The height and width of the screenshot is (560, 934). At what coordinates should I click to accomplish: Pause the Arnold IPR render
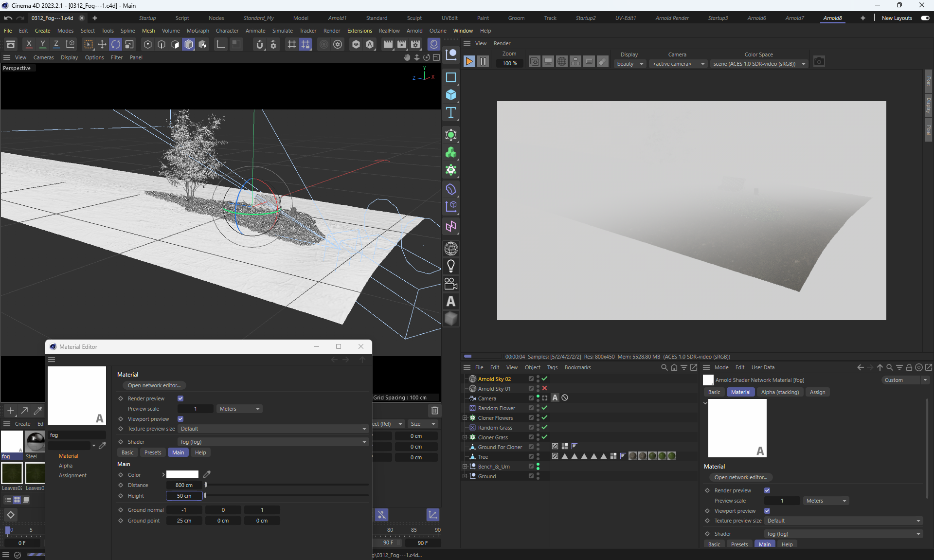click(483, 61)
